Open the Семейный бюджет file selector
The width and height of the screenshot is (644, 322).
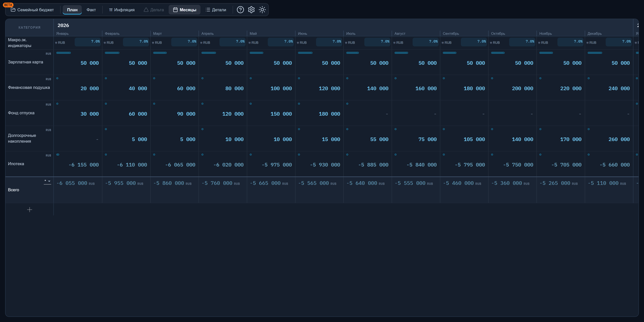[32, 10]
